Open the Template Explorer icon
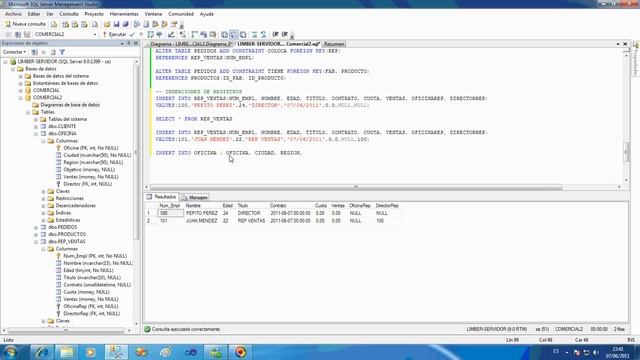The image size is (640, 360). point(164,24)
